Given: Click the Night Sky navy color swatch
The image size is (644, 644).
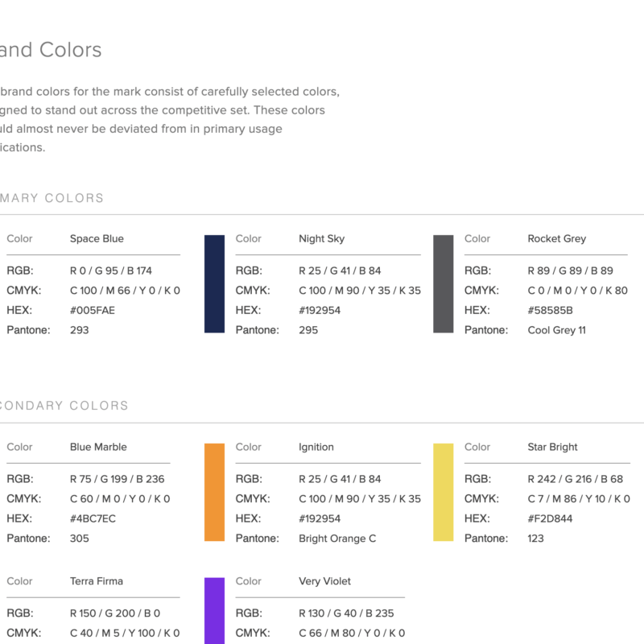Looking at the screenshot, I should (x=214, y=284).
